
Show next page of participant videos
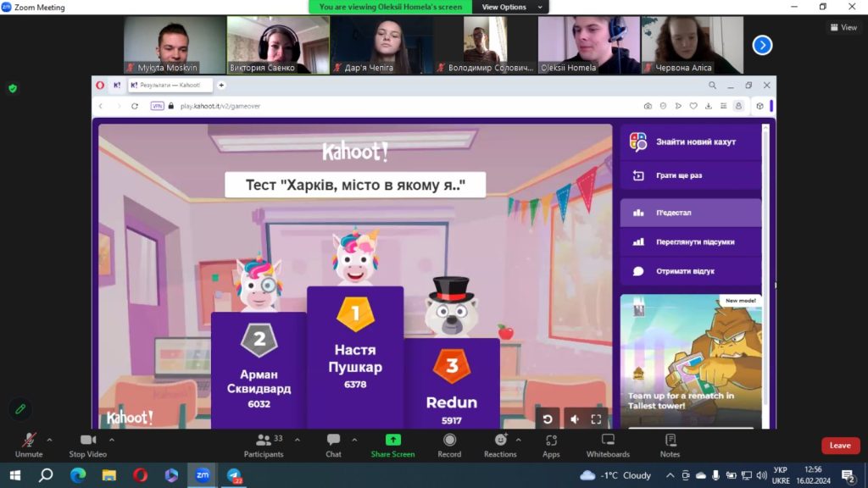(x=762, y=46)
